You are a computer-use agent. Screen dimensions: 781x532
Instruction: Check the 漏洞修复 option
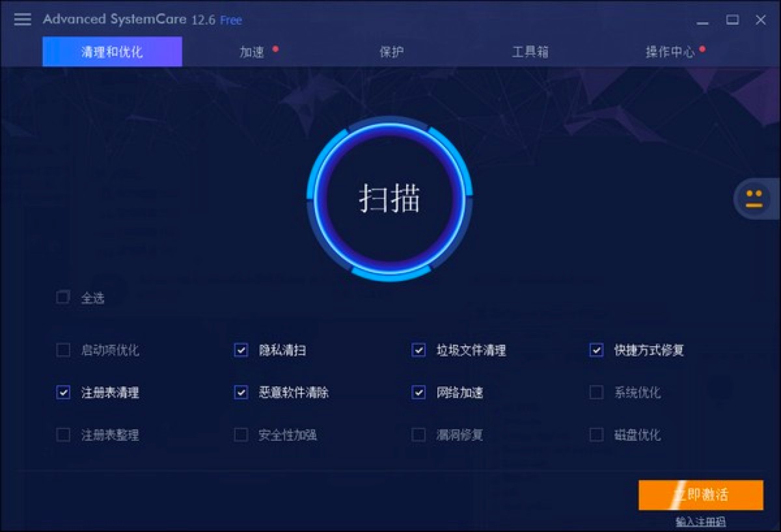(418, 434)
